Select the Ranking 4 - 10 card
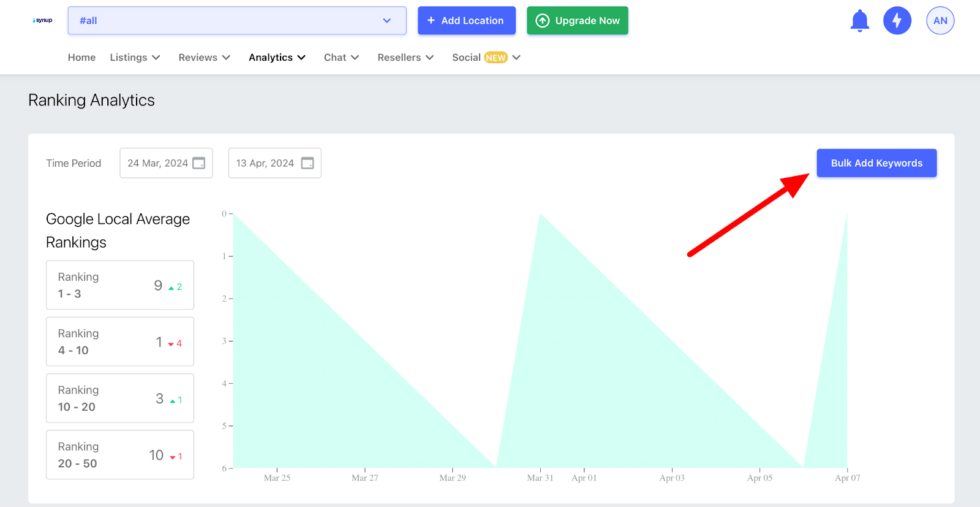 120,341
